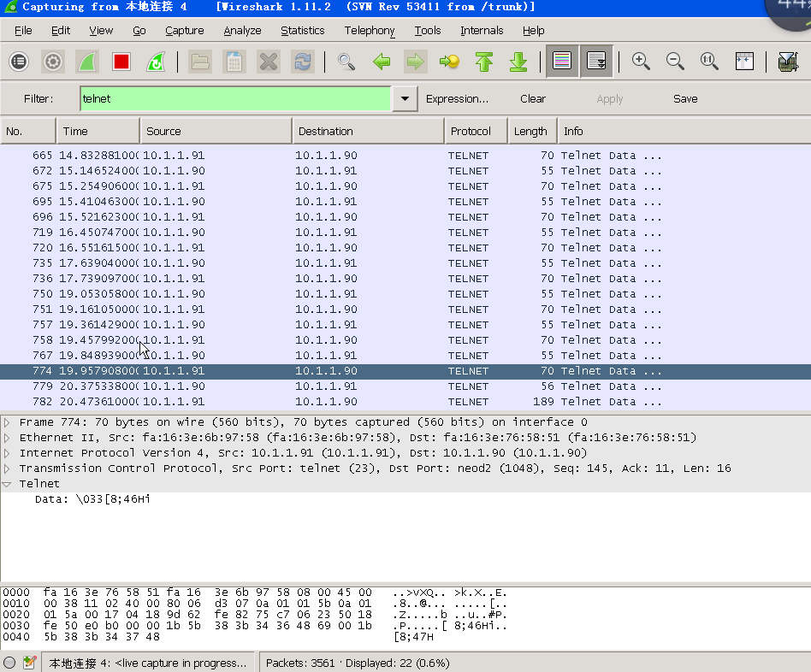Open the Edit menu
The height and width of the screenshot is (672, 811).
[x=61, y=31]
